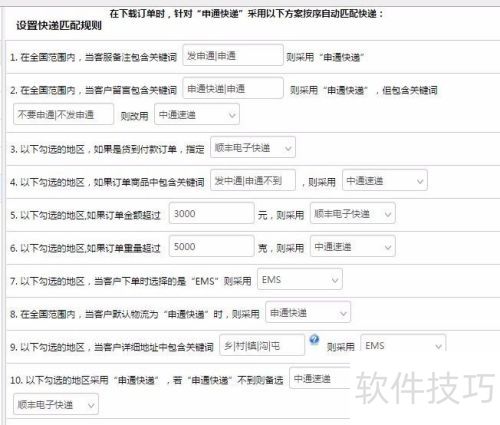Edit the exclusion field '不要申通|不发申通'
This screenshot has width=500, height=425.
click(x=63, y=114)
